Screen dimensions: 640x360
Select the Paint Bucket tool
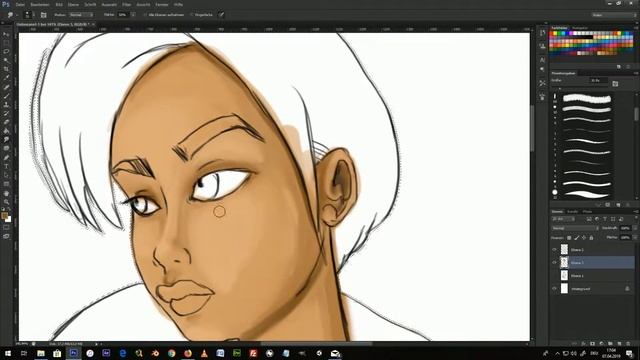6,131
